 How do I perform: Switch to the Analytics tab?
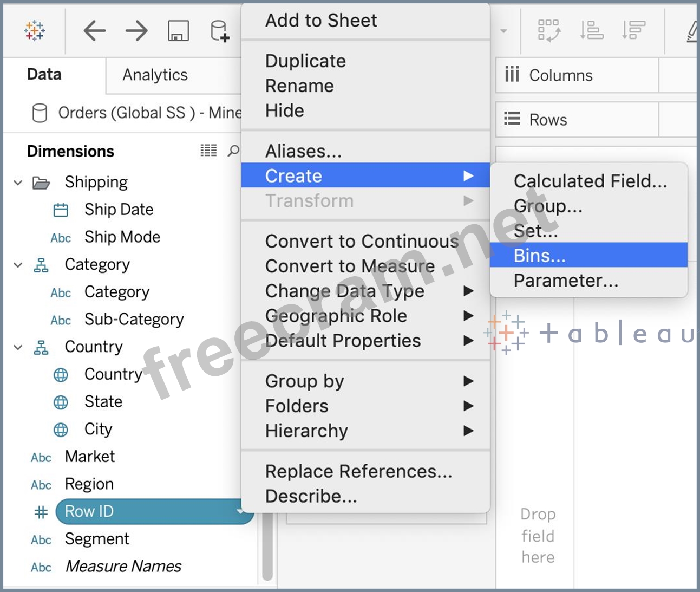tap(155, 75)
